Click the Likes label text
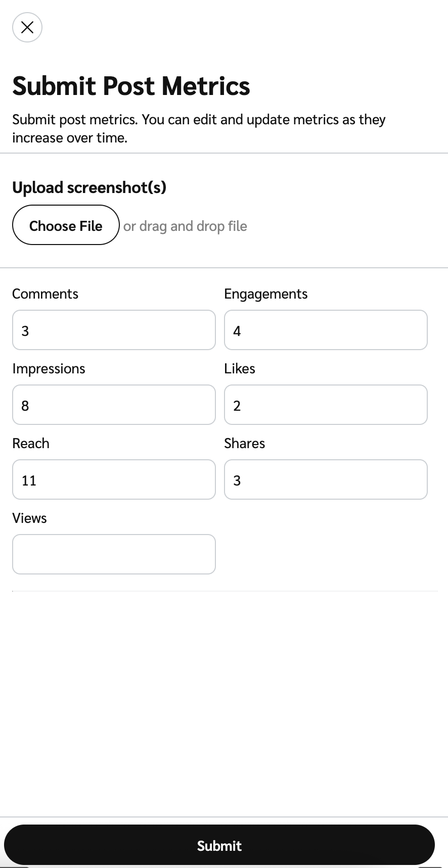Viewport: 448px width, 868px height. (x=240, y=369)
